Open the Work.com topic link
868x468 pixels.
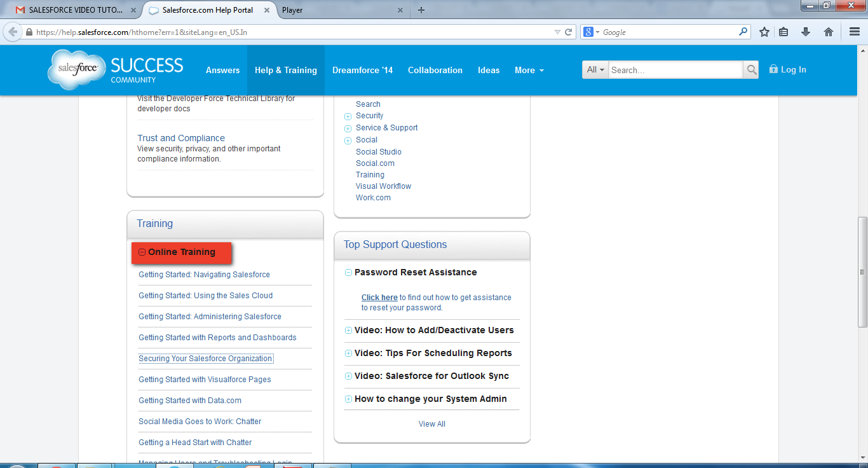(373, 198)
